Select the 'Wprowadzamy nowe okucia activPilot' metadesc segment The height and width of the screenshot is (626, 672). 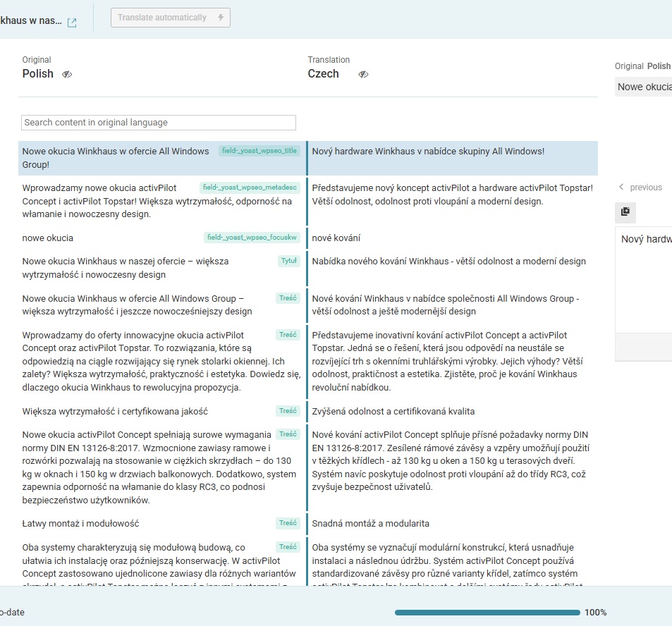tap(157, 201)
